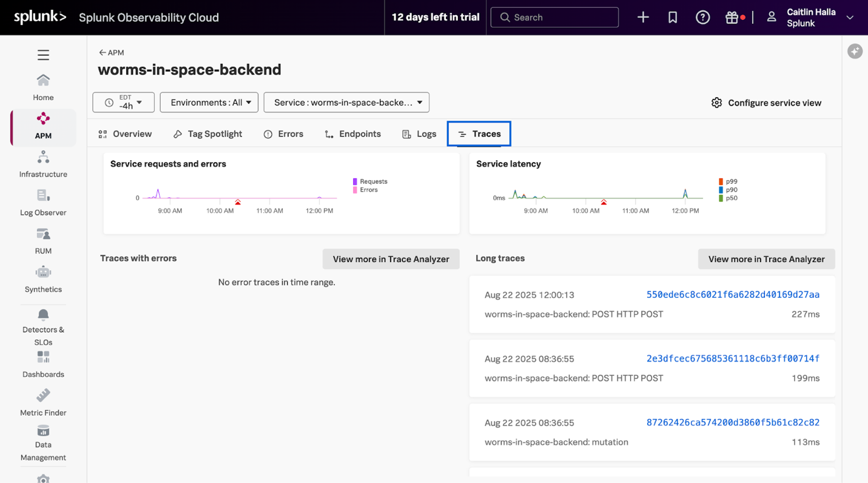The height and width of the screenshot is (483, 868).
Task: Open the Endpoints tab
Action: tap(352, 133)
